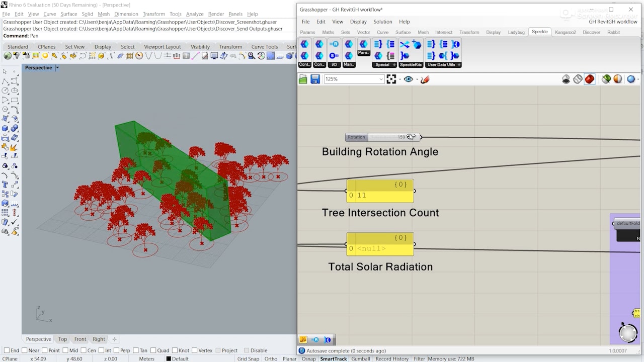Check the Vertex osnap checkbox

tap(194, 350)
